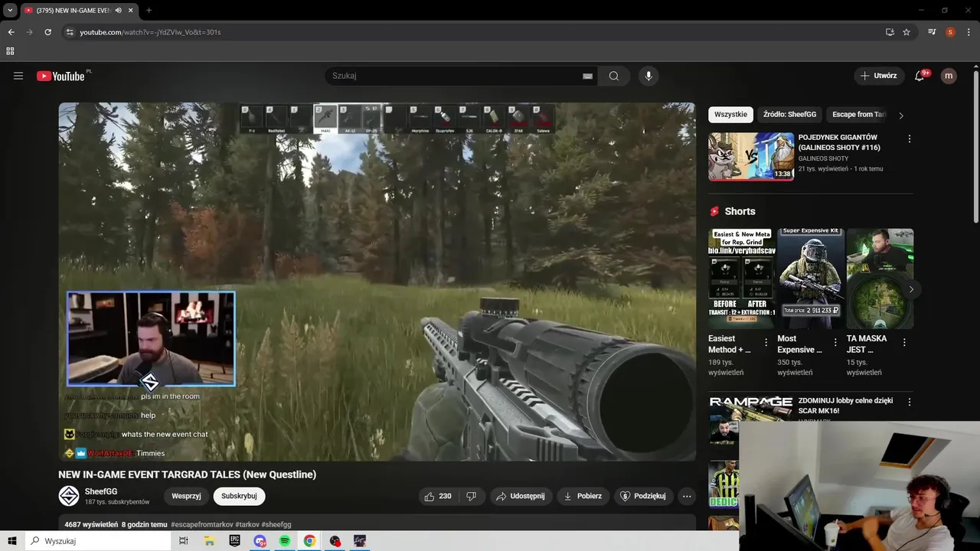The image size is (980, 551).
Task: Show the next Shorts with the arrow
Action: [911, 289]
